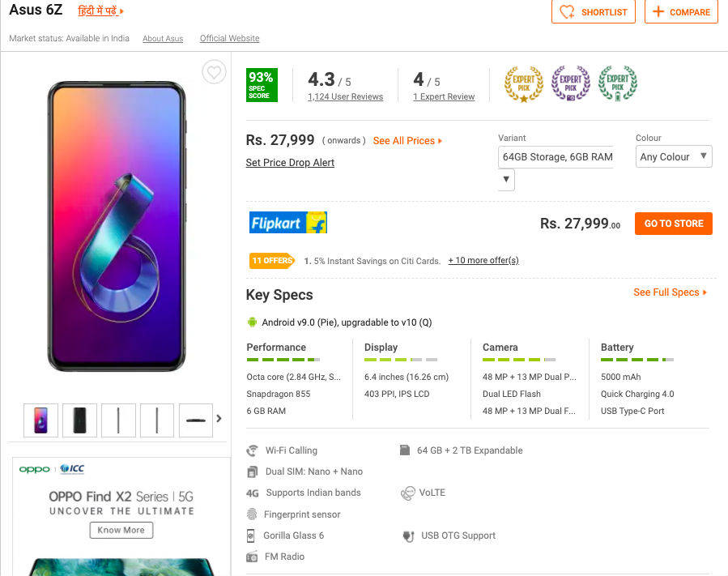Click the heart wishlist icon on phone image
This screenshot has height=576, width=728.
coord(214,73)
